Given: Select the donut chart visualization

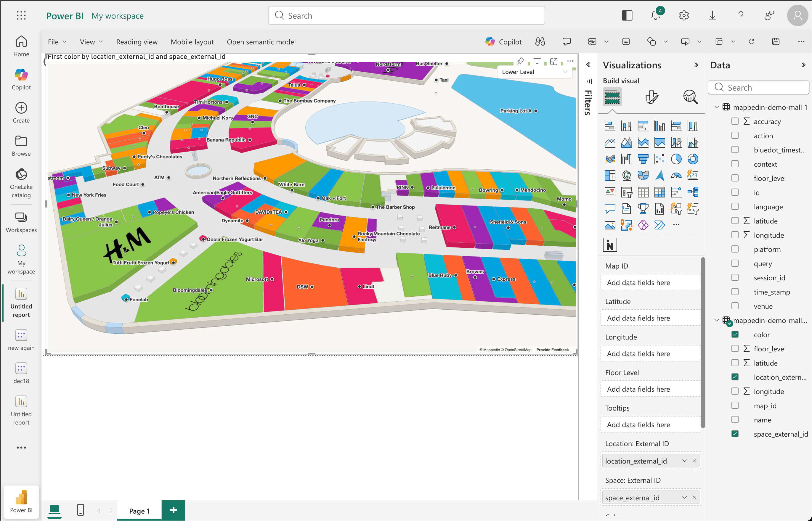Looking at the screenshot, I should click(693, 159).
